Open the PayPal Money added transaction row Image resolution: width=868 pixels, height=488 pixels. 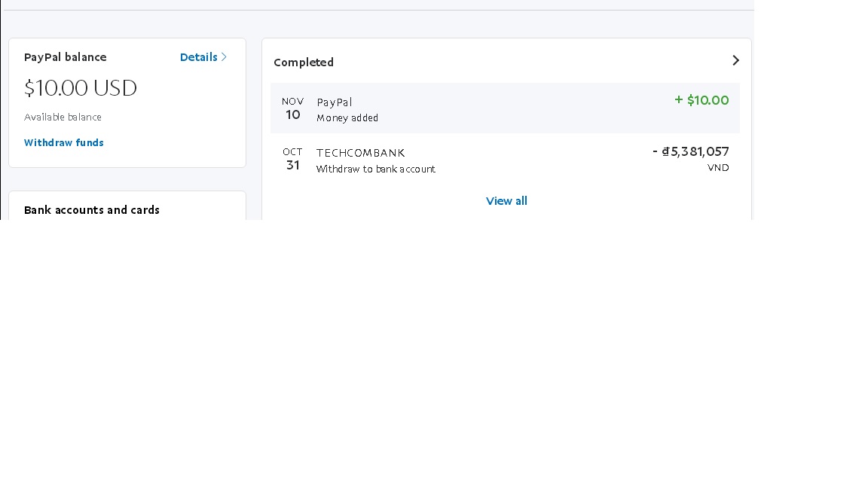pyautogui.click(x=505, y=108)
